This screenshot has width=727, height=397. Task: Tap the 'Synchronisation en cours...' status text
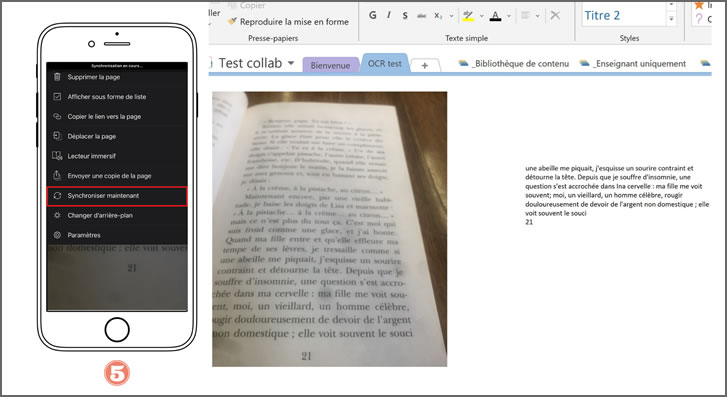tap(117, 66)
